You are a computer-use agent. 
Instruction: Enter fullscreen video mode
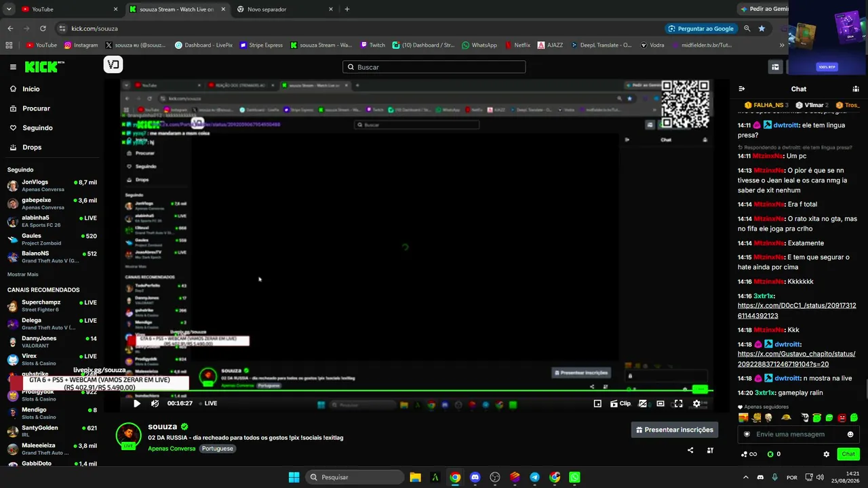point(677,403)
